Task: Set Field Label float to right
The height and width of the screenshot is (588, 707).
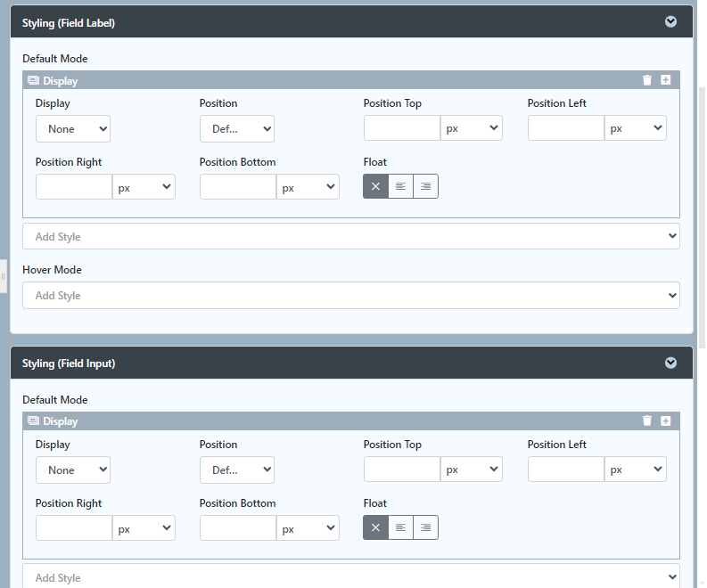Action: (425, 186)
